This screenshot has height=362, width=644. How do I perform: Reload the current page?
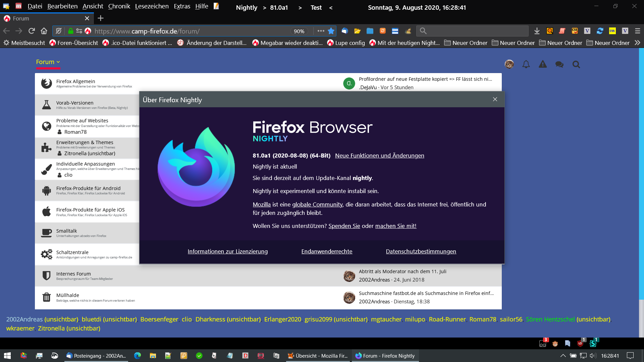coord(32,31)
